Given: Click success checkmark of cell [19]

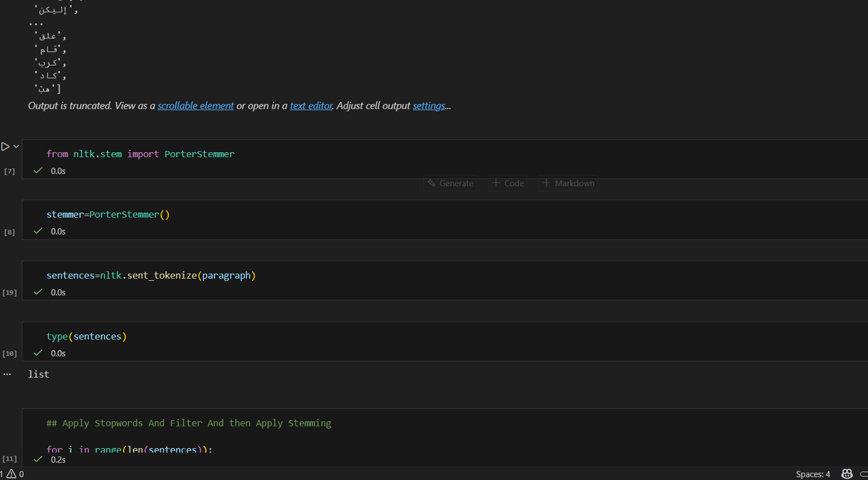Looking at the screenshot, I should pyautogui.click(x=38, y=292).
